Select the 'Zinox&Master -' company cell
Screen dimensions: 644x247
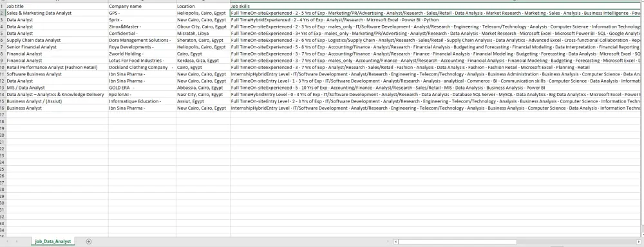pyautogui.click(x=142, y=26)
